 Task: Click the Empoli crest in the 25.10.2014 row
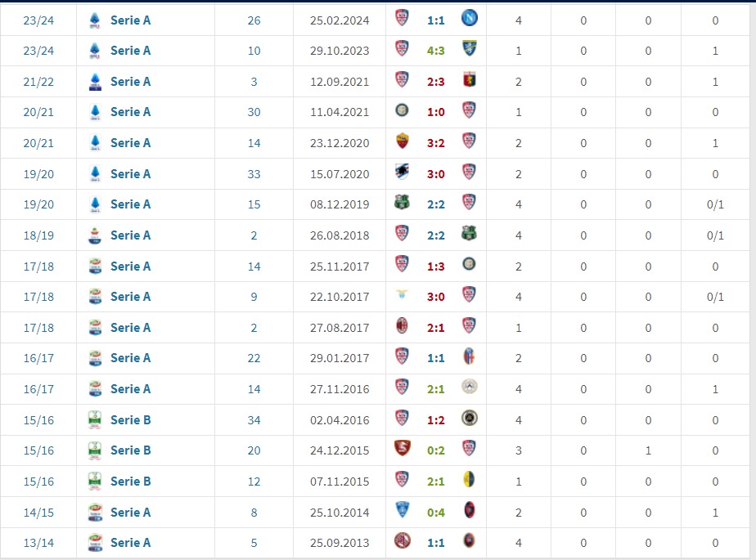pyautogui.click(x=402, y=512)
